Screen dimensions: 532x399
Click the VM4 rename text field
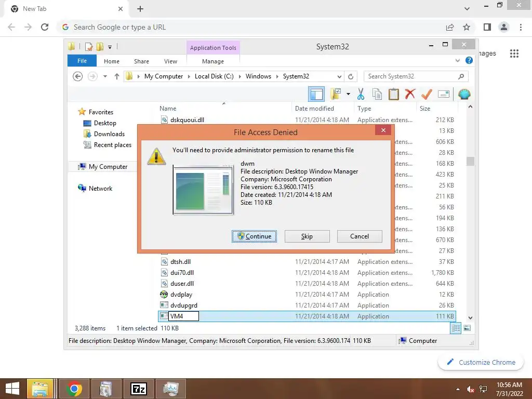183,316
